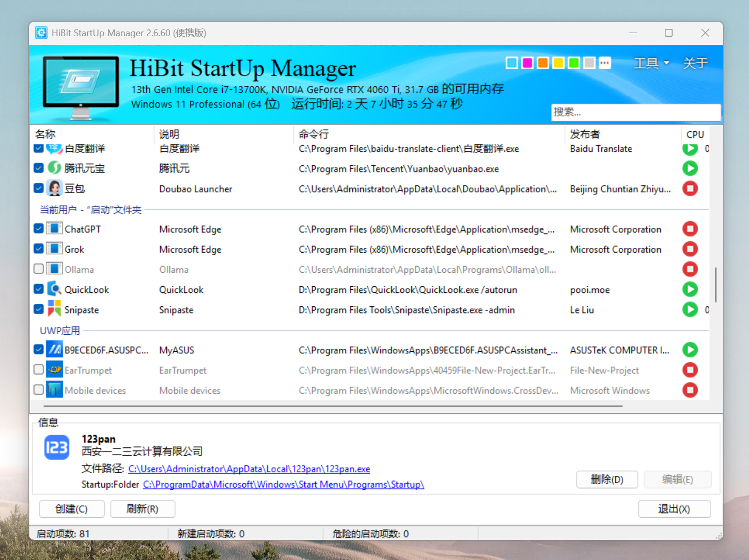Screen dimensions: 749x560
Task: Sort list by 发布者 column header
Action: click(585, 134)
